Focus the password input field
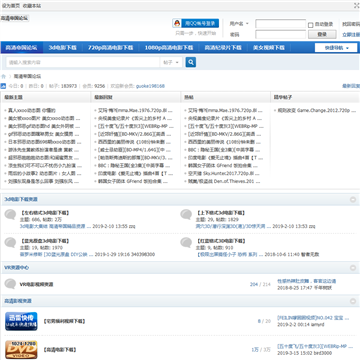Viewport: 360px width, 360px height. point(280,34)
